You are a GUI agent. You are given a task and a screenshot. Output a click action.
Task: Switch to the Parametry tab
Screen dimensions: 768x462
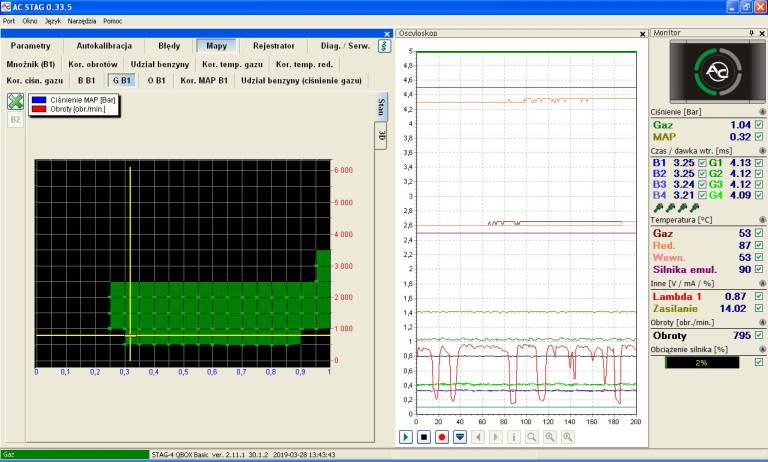[30, 46]
